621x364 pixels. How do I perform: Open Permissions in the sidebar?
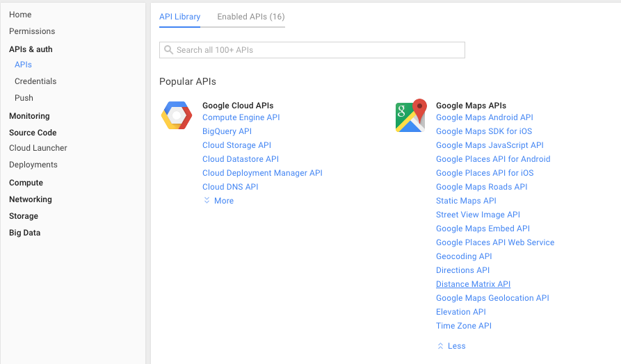(32, 31)
